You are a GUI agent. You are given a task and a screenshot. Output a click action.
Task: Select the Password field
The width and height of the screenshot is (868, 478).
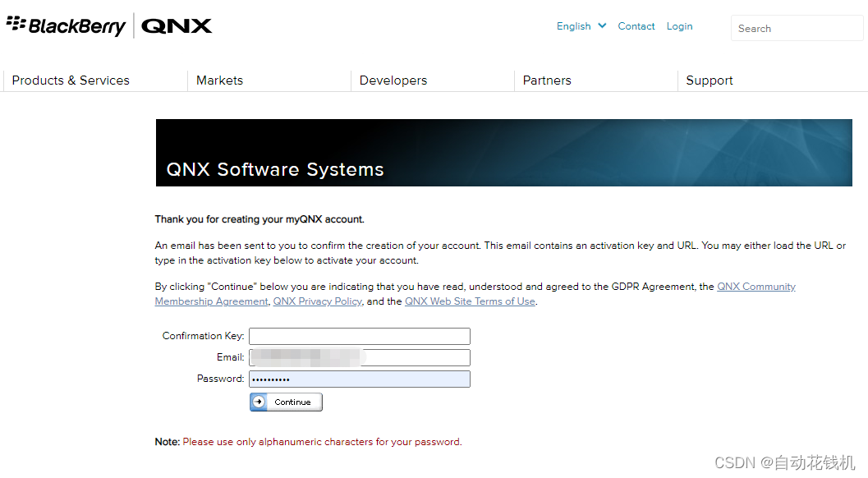point(359,379)
